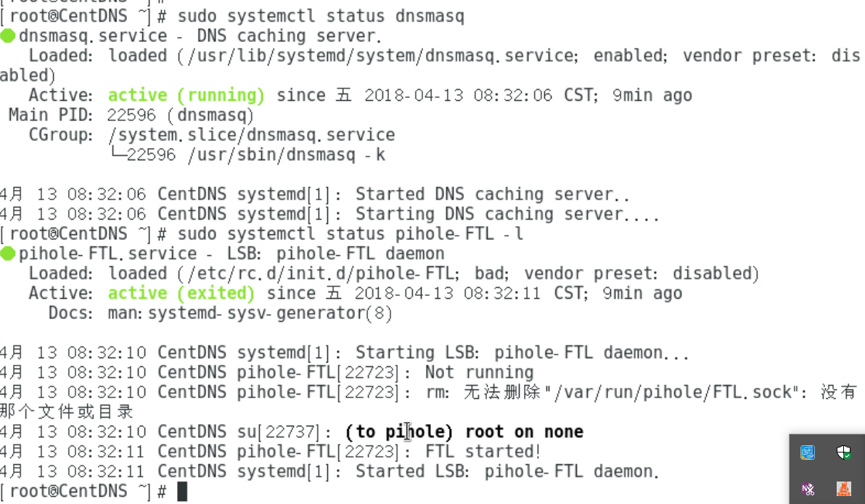
Task: Click the "sudo systemctl status dnsmasq" command
Action: 321,16
